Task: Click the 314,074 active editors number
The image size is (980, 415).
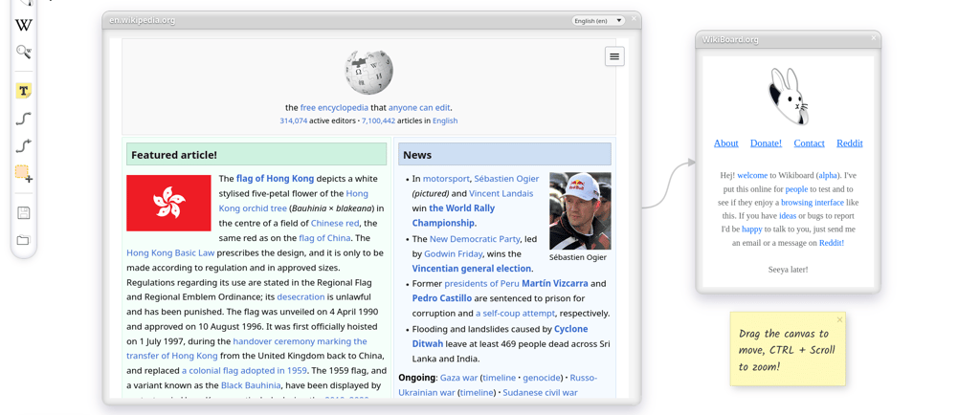Action: coord(293,120)
